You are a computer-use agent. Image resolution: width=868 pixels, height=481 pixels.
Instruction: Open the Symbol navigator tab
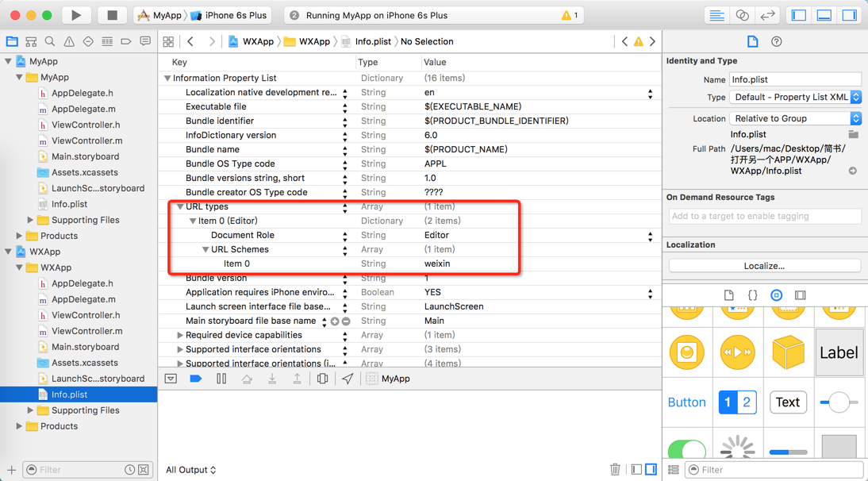(x=31, y=41)
